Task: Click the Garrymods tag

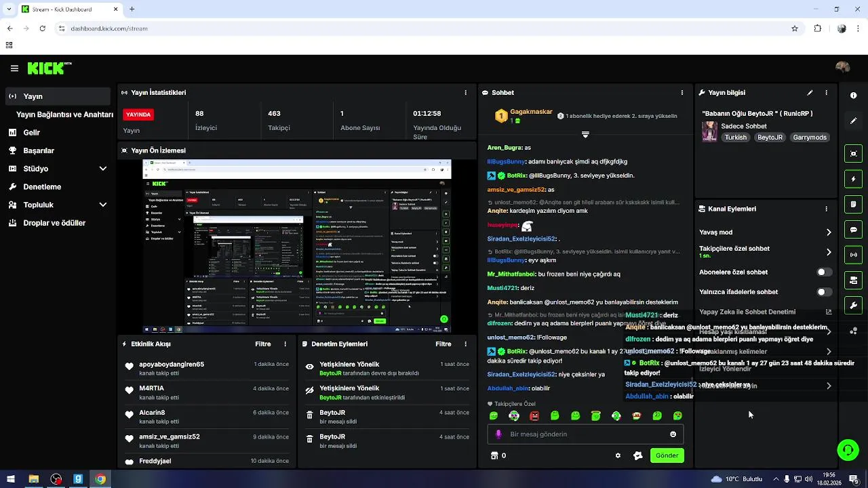Action: click(x=810, y=137)
